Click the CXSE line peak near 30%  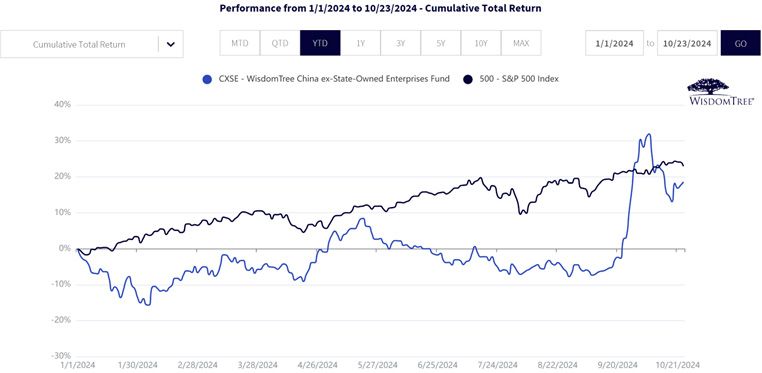click(648, 135)
